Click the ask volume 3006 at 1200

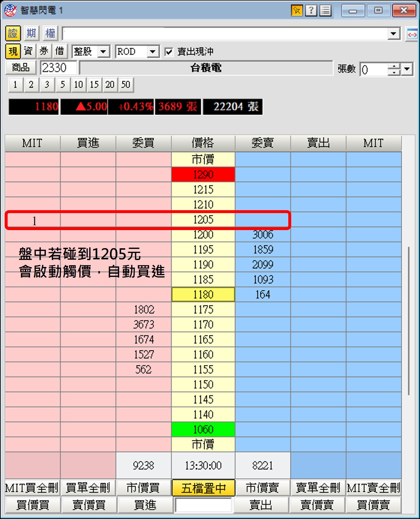tap(263, 234)
